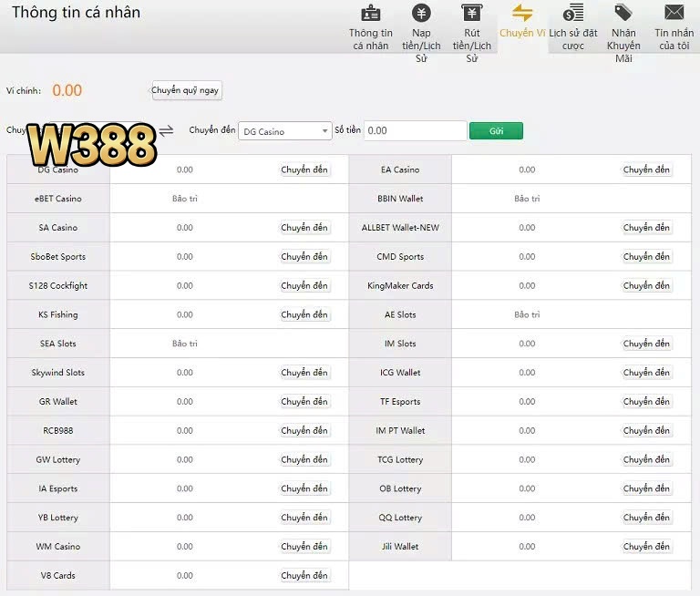
Task: Click the Ví chính 0.00 balance
Action: pos(67,90)
